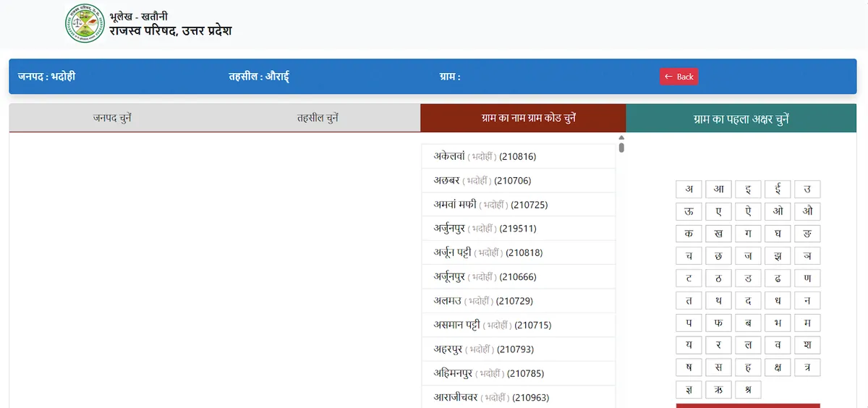Switch to the जनपद चुनें tab
The image size is (868, 408).
tap(112, 118)
